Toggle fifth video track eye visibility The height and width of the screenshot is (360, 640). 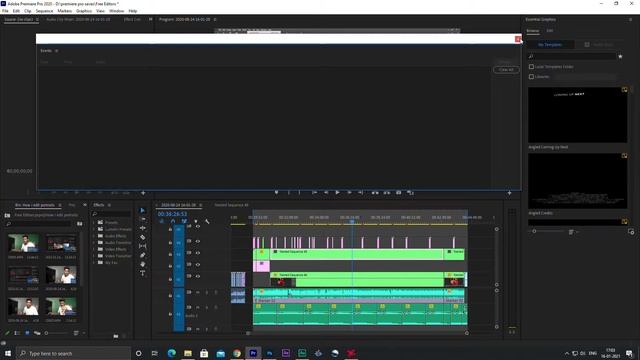pos(198,276)
